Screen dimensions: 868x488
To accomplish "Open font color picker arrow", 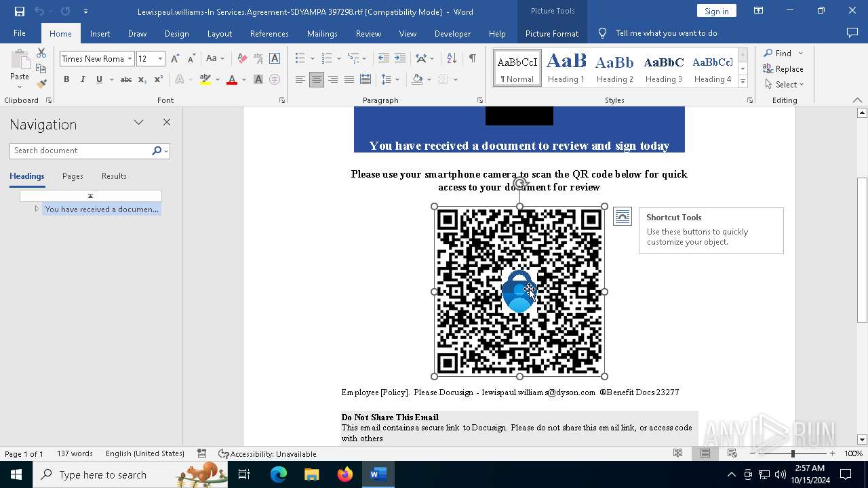I will click(244, 79).
